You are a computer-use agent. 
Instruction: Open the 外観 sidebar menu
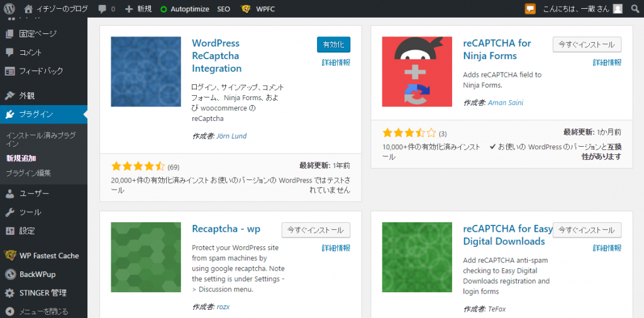[26, 96]
